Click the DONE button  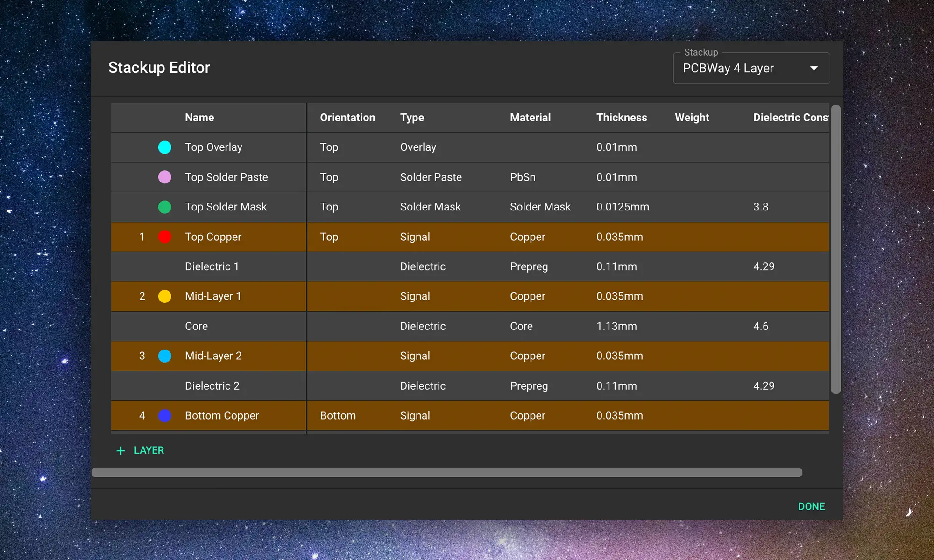coord(811,506)
